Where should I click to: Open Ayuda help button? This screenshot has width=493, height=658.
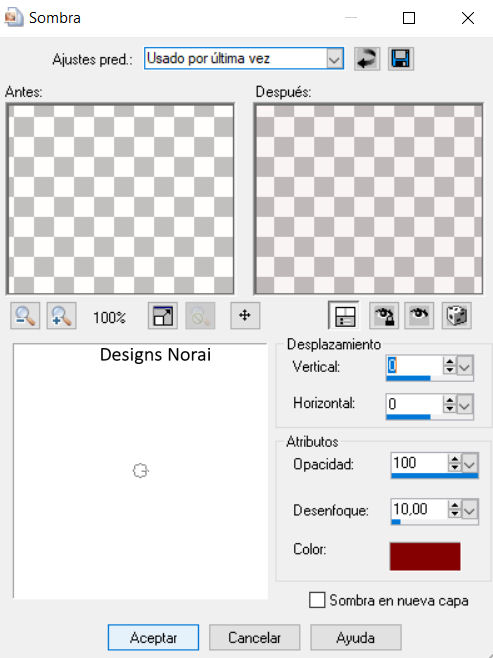(355, 637)
